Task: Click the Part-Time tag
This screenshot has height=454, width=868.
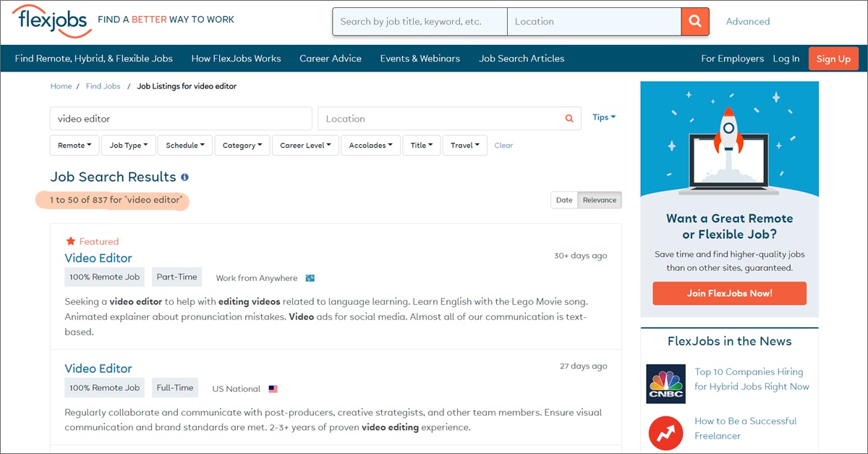Action: point(176,277)
